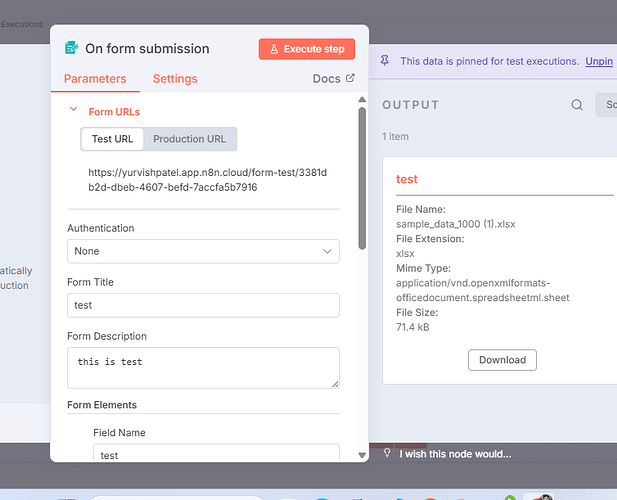The height and width of the screenshot is (500, 617).
Task: Switch to the Production URL option
Action: [189, 139]
